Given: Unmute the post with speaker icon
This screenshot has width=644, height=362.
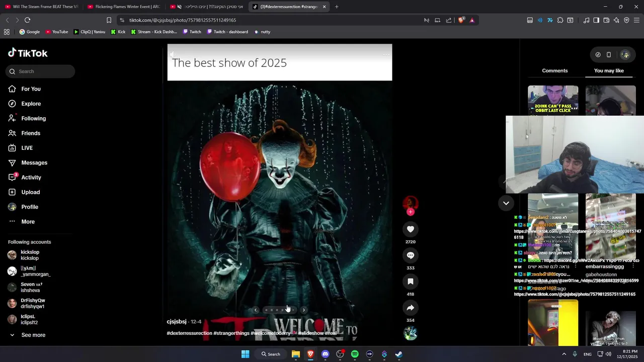Looking at the screenshot, I should 174,54.
